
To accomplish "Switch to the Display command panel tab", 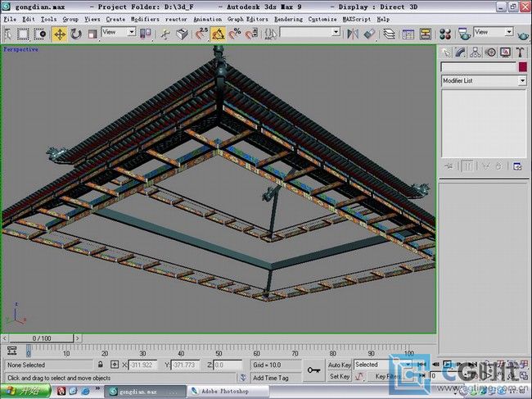I will tap(506, 52).
